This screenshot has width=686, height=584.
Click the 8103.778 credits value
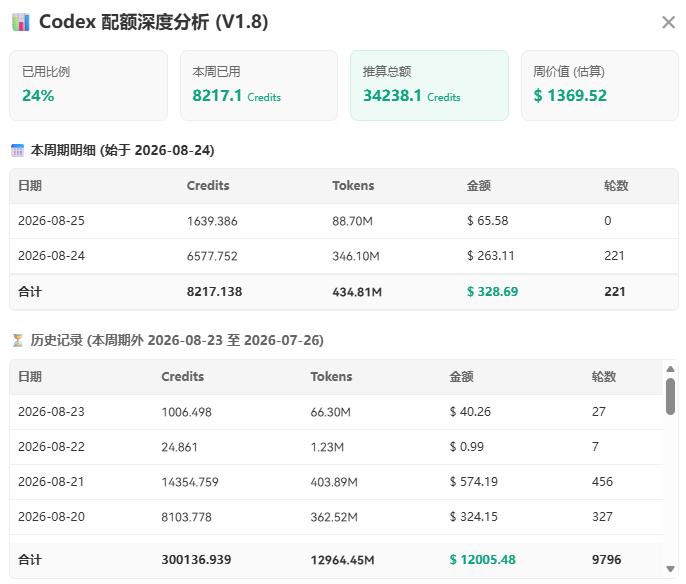(186, 517)
